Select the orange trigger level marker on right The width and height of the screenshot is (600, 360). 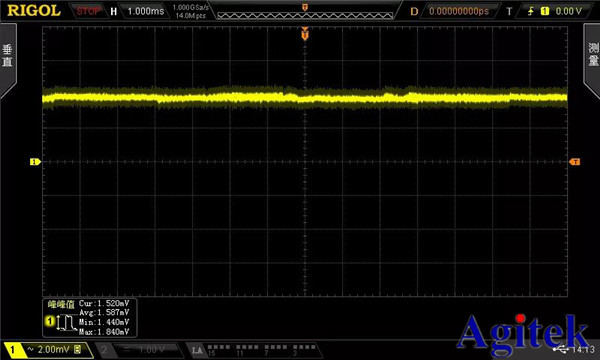[x=575, y=162]
